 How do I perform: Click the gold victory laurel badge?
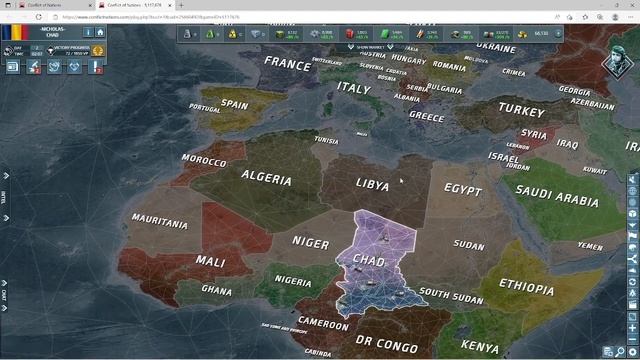(98, 51)
